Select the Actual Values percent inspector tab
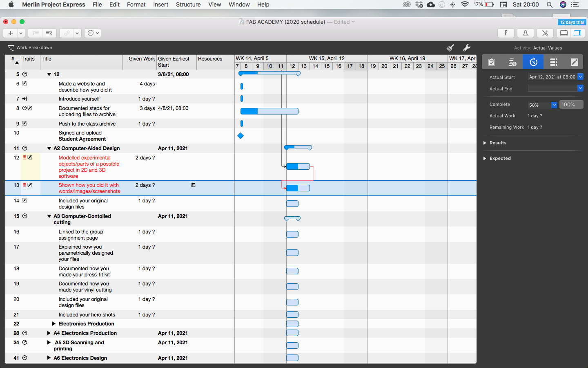The height and width of the screenshot is (368, 588). tap(533, 62)
